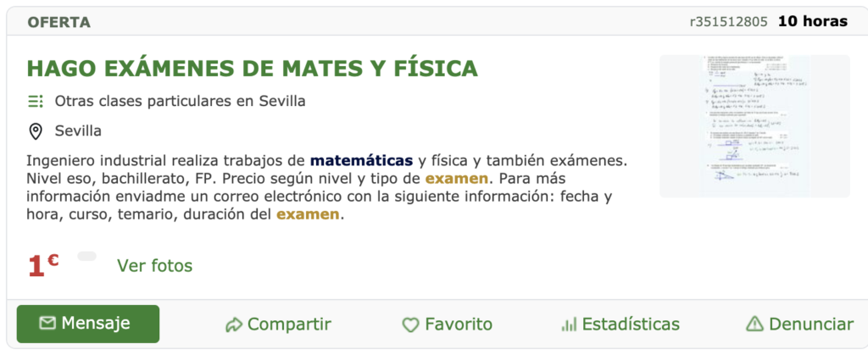The height and width of the screenshot is (355, 868).
Task: Click the heart icon for Favorito
Action: [410, 324]
